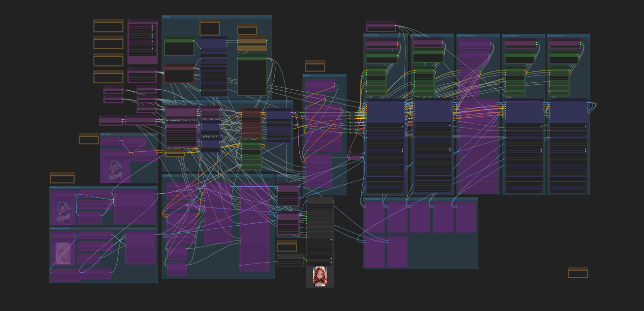This screenshot has width=644, height=311.
Task: Select the Refiner group title
Action: 307,76
